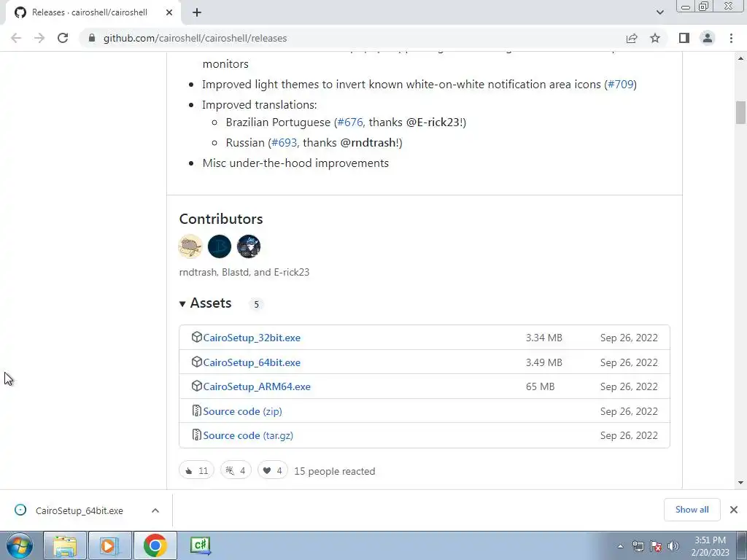Image resolution: width=747 pixels, height=560 pixels.
Task: Download Source code (tar.gz)
Action: [248, 436]
